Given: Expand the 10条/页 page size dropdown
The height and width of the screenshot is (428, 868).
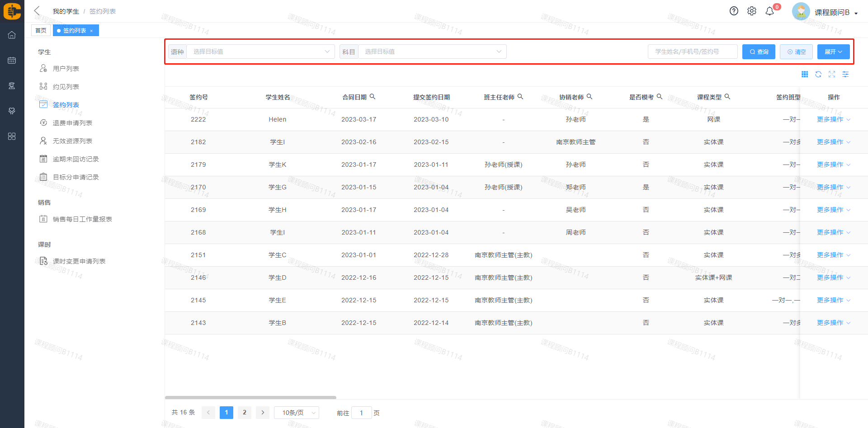Looking at the screenshot, I should (297, 413).
